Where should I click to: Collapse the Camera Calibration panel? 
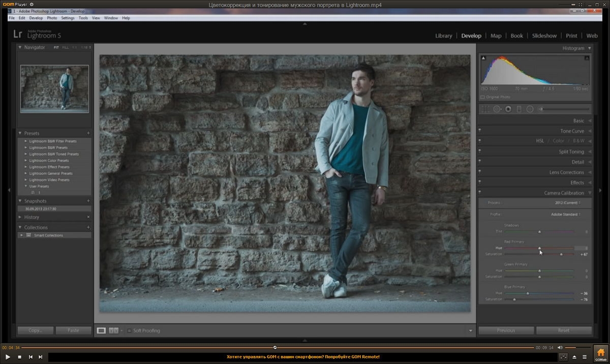pyautogui.click(x=590, y=193)
